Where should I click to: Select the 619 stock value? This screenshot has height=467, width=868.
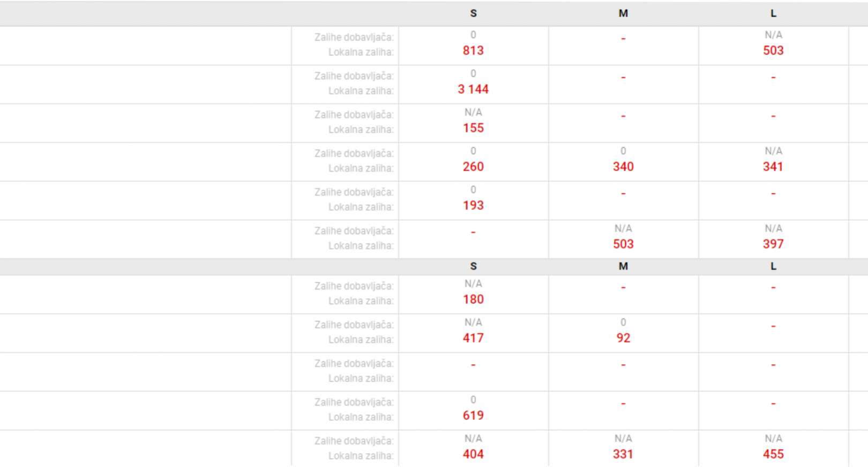(x=473, y=415)
